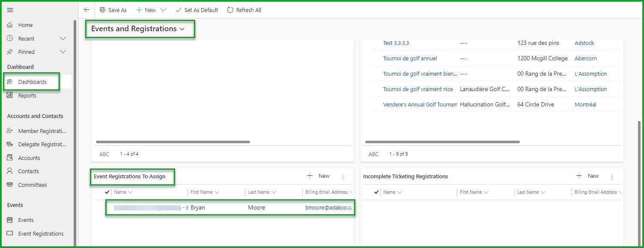Image resolution: width=644 pixels, height=248 pixels.
Task: Click the bmoore@adakoo email link
Action: click(x=328, y=208)
